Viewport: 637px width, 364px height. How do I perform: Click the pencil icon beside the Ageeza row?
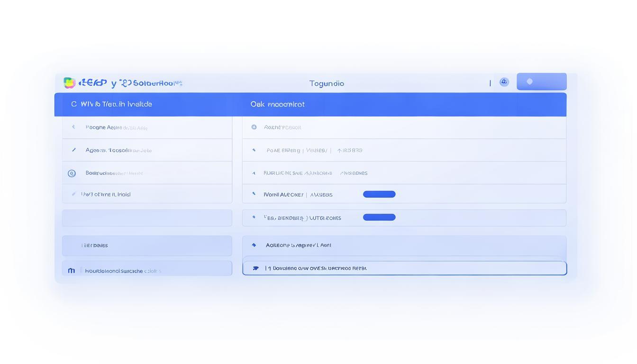pyautogui.click(x=73, y=150)
